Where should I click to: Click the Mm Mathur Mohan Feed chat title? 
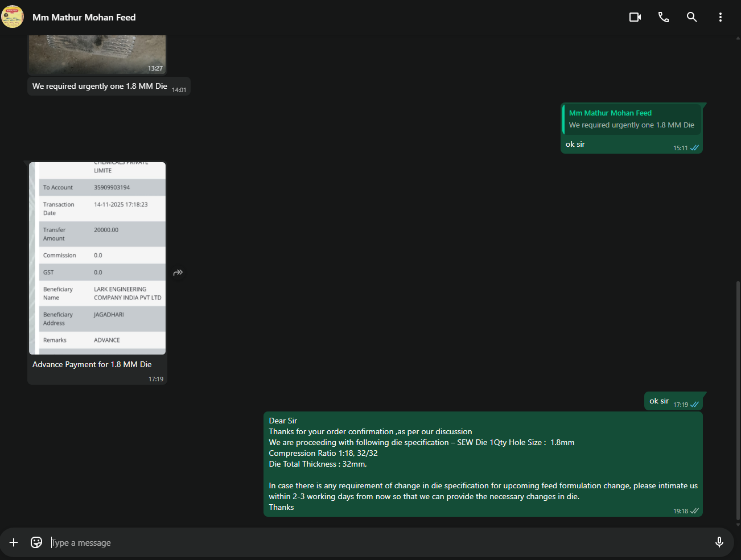[84, 18]
